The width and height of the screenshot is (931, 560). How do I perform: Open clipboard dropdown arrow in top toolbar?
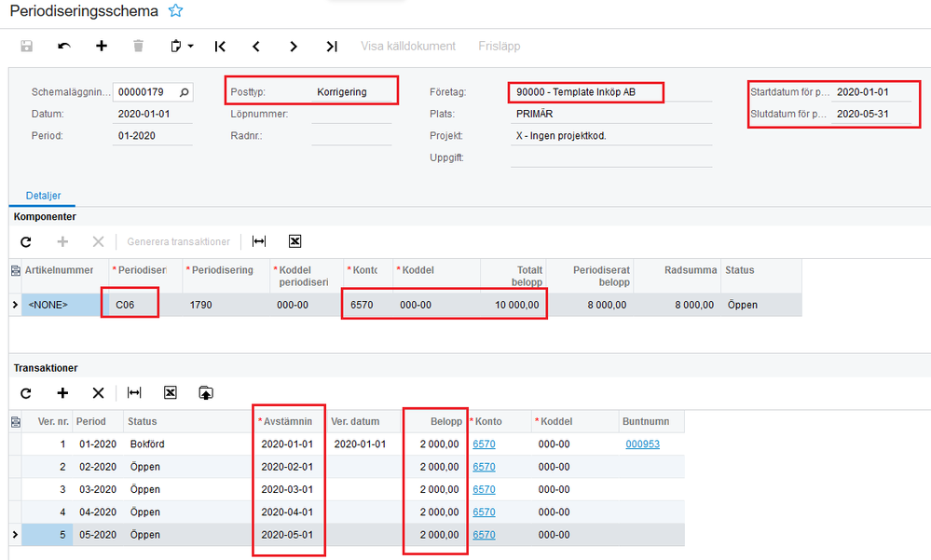pyautogui.click(x=190, y=46)
